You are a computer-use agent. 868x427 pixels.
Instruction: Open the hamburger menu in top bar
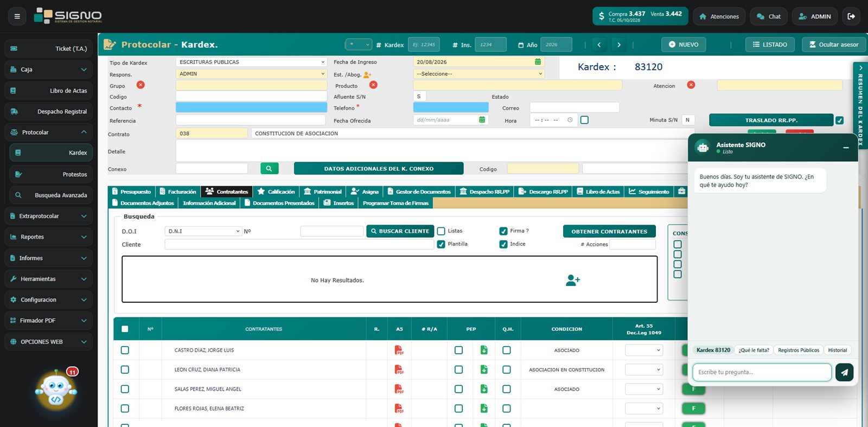17,16
